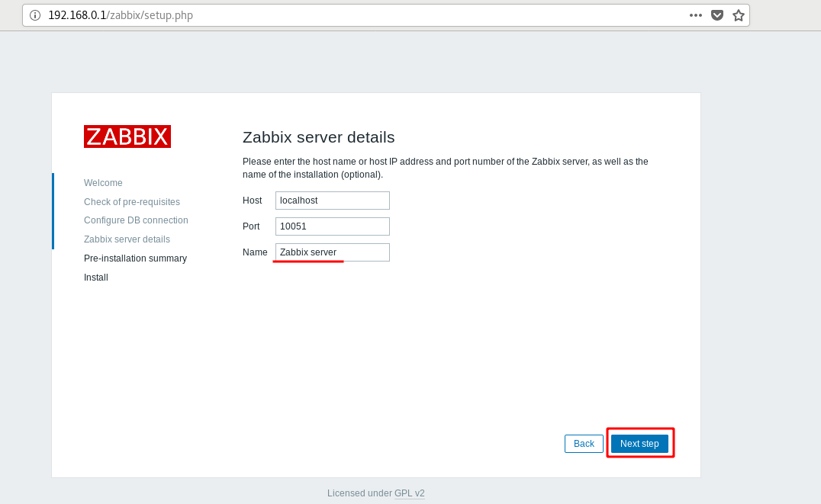This screenshot has width=821, height=504.
Task: Select Install step in sidebar
Action: [x=96, y=278]
